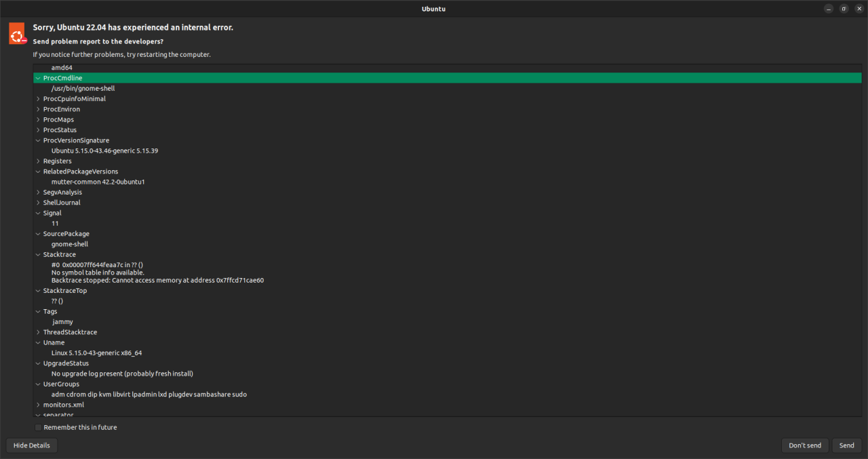Select the Signal value 11
This screenshot has height=459, width=868.
(55, 223)
